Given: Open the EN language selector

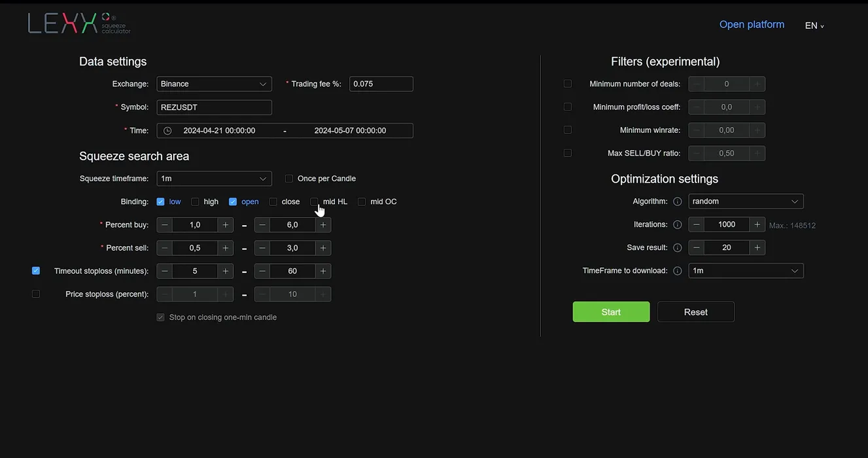Looking at the screenshot, I should pos(814,26).
